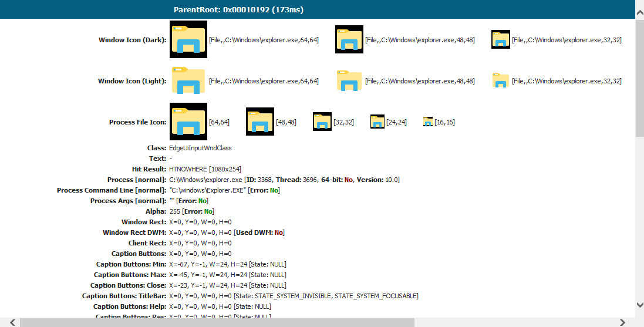Click the horizontal scrollbar right arrow
This screenshot has height=327, width=644.
click(x=623, y=322)
